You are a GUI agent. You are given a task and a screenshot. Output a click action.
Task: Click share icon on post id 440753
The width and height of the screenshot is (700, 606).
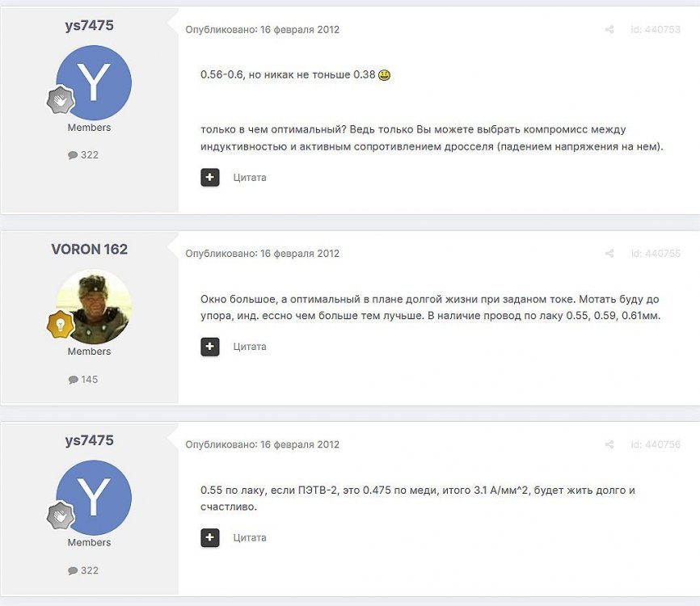[609, 29]
